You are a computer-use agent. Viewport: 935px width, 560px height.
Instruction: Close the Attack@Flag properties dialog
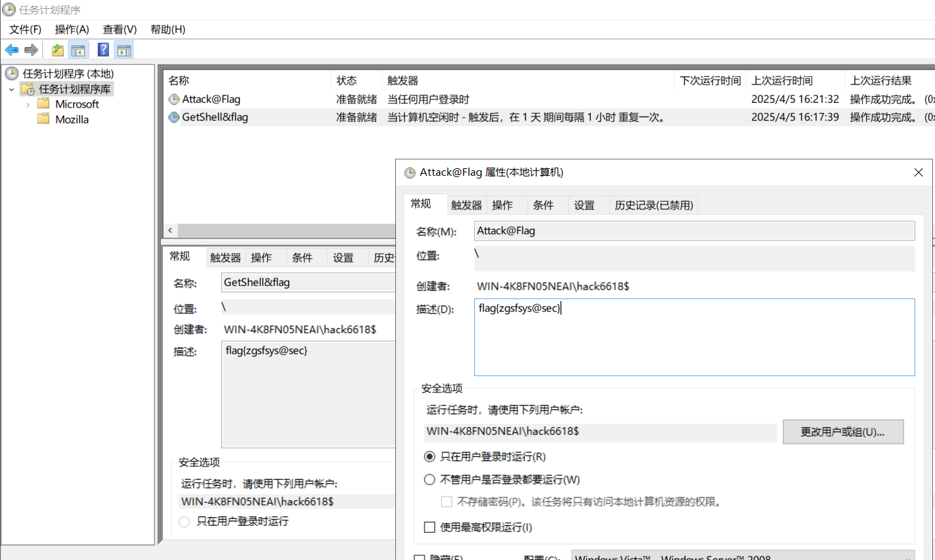tap(918, 173)
